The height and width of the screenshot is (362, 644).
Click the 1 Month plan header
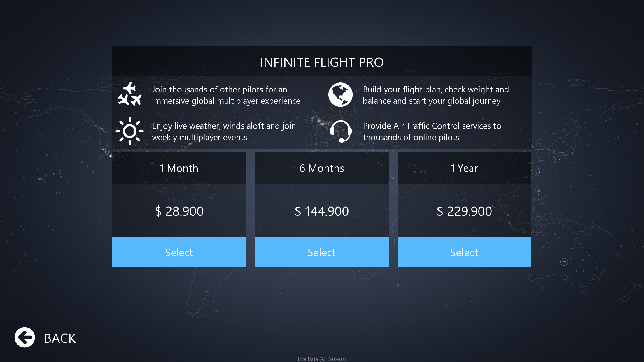179,168
